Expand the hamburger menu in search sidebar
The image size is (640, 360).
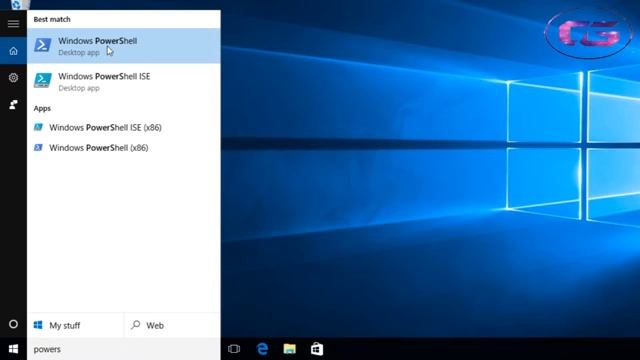(x=13, y=24)
